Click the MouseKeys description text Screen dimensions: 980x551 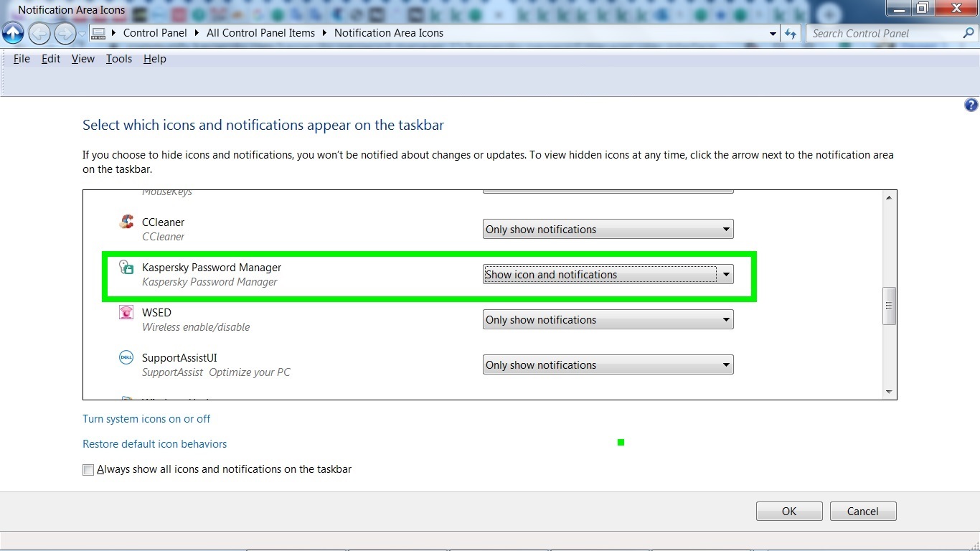click(167, 192)
